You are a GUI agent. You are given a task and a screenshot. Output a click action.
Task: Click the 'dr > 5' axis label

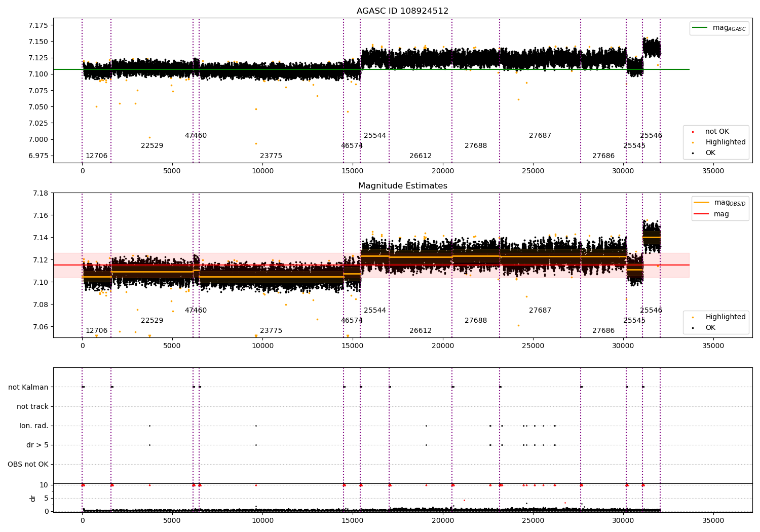(37, 445)
